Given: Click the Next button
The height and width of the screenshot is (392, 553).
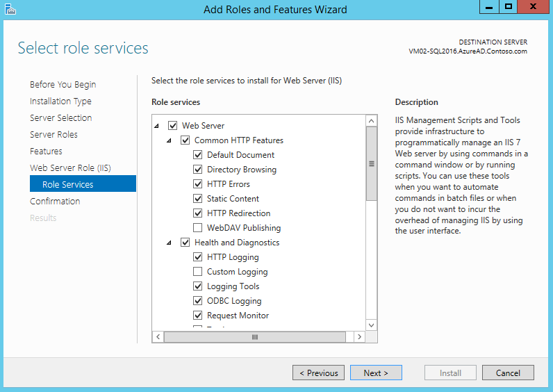Looking at the screenshot, I should 376,373.
